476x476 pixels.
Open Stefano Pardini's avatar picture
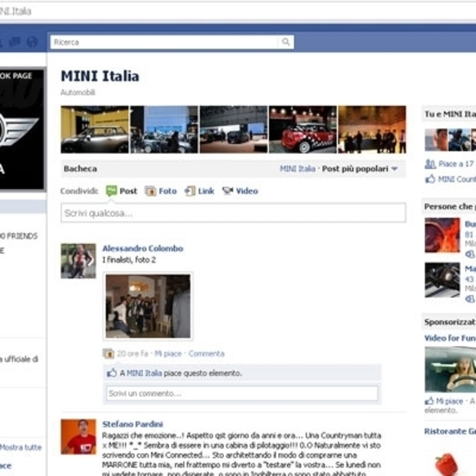click(79, 437)
